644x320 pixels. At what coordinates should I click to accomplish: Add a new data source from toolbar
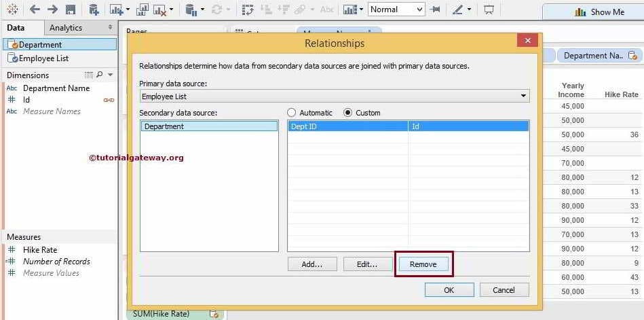click(x=94, y=10)
